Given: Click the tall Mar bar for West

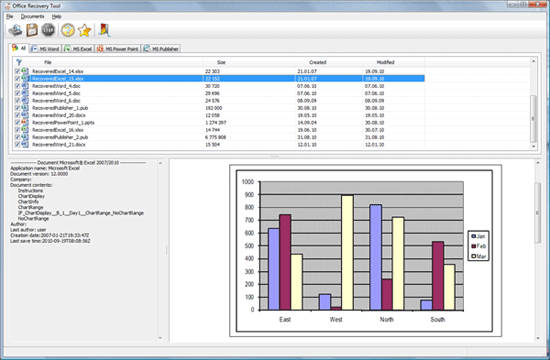Looking at the screenshot, I should tap(348, 253).
